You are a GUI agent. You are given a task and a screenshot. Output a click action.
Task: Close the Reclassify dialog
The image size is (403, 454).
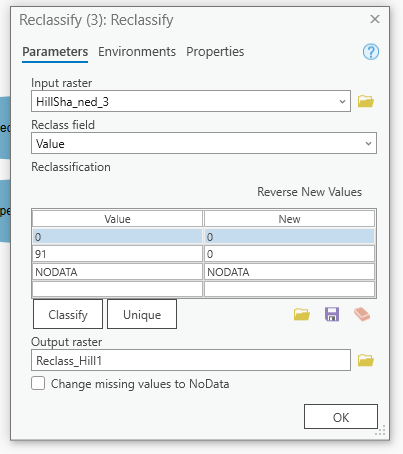click(375, 19)
